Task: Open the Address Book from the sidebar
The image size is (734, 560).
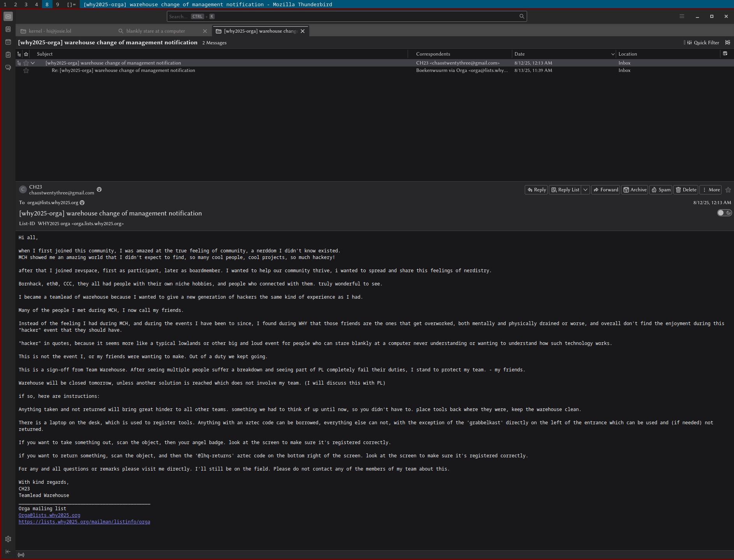Action: click(8, 29)
